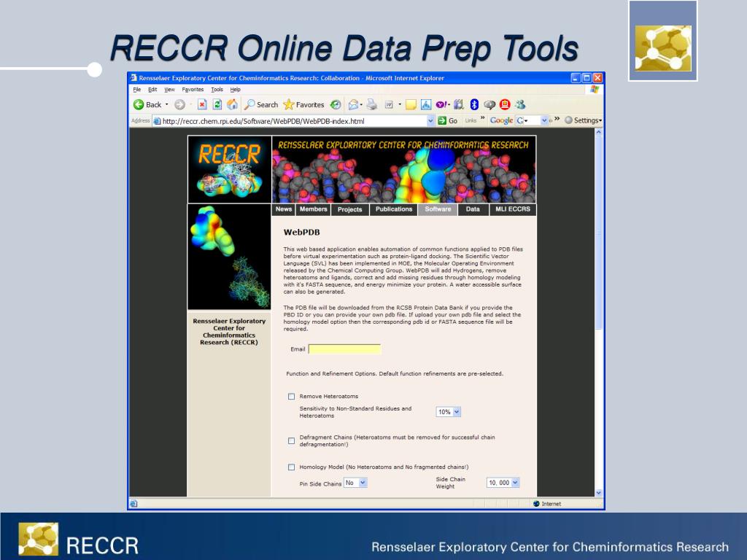This screenshot has height=560, width=747.
Task: Click the Forward navigation button
Action: tap(179, 104)
